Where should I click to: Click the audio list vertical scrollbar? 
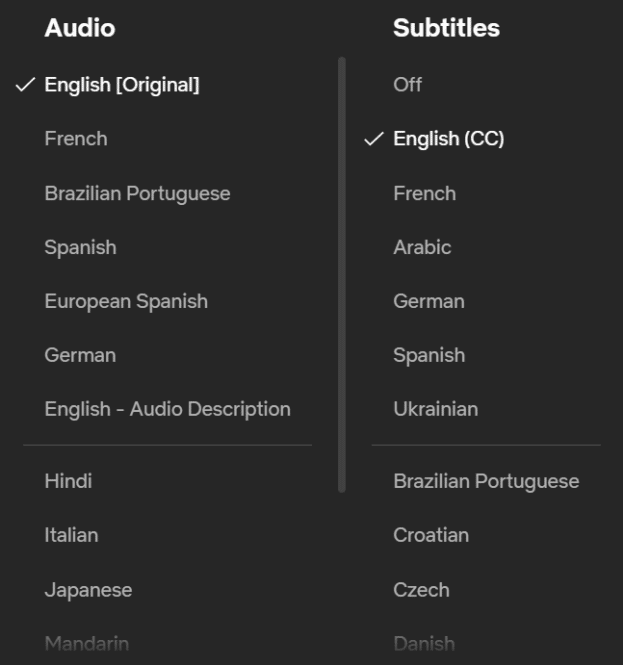click(342, 275)
